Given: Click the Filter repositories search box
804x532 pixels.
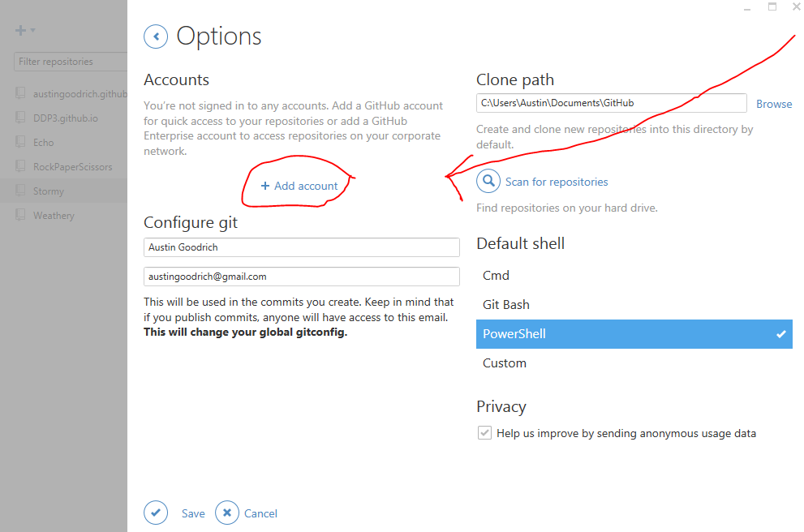Looking at the screenshot, I should click(71, 62).
